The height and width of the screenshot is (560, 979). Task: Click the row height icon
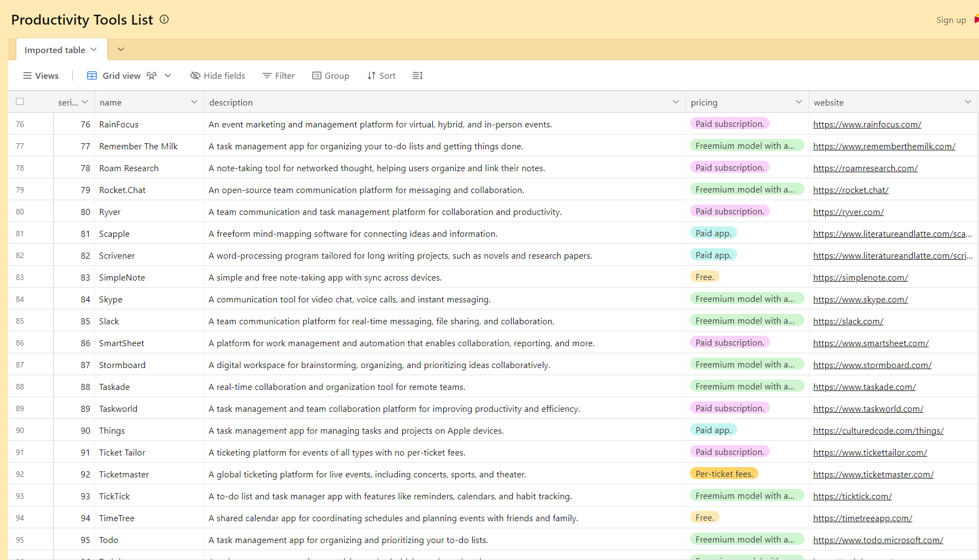click(x=418, y=76)
